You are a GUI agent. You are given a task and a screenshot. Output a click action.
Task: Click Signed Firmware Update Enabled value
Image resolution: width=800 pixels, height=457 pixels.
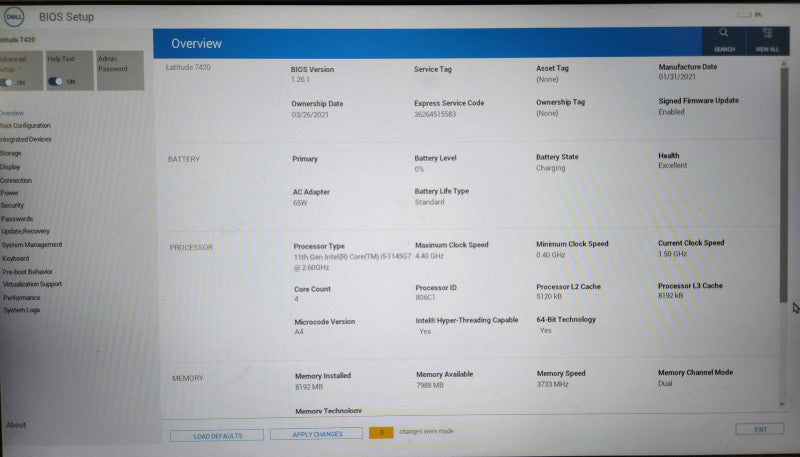point(671,112)
